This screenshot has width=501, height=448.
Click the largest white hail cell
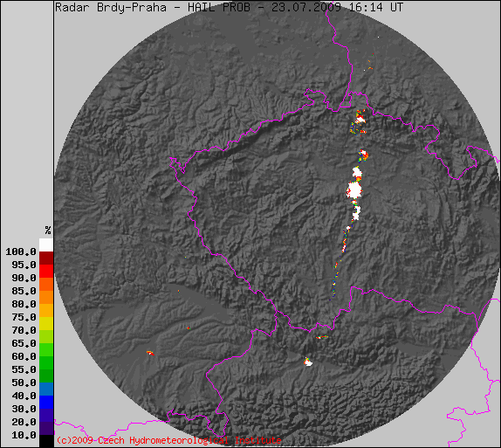(354, 190)
